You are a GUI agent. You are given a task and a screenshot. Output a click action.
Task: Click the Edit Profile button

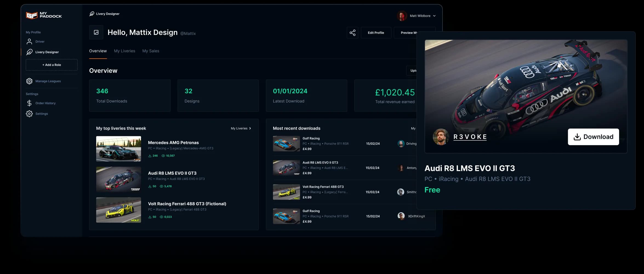376,33
